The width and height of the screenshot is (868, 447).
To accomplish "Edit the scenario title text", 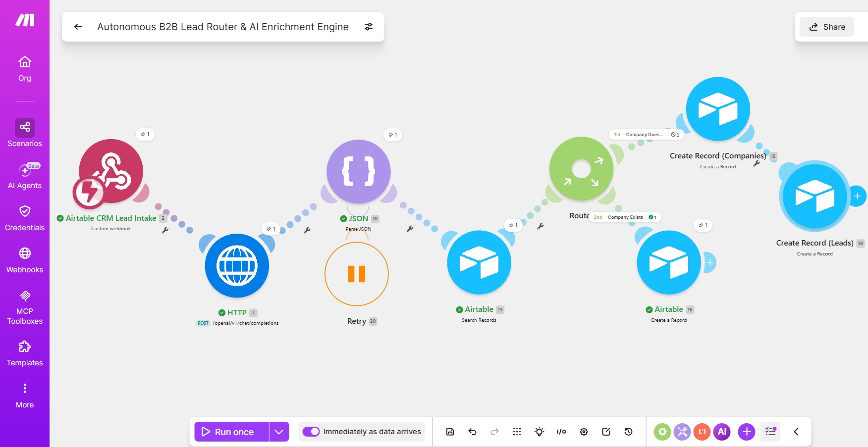I will point(223,27).
